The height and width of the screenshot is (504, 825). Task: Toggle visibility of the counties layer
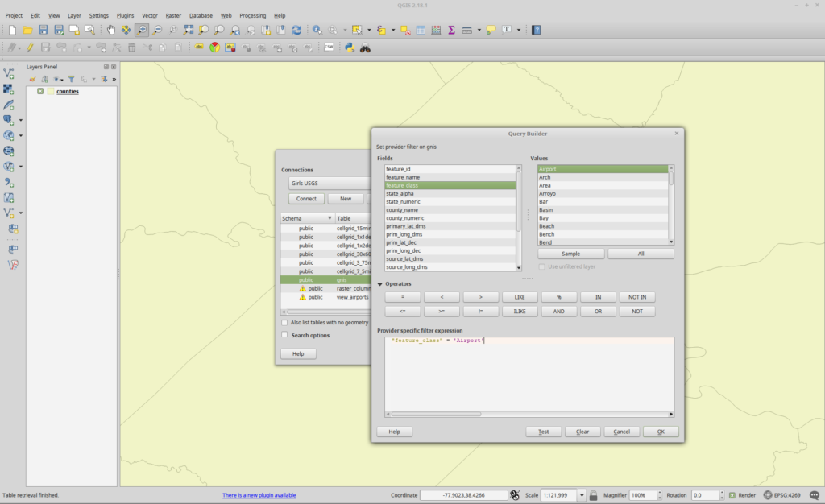click(x=41, y=91)
